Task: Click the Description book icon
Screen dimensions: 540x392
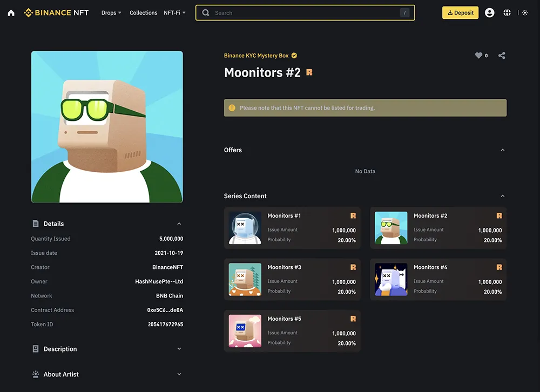Action: pos(36,349)
